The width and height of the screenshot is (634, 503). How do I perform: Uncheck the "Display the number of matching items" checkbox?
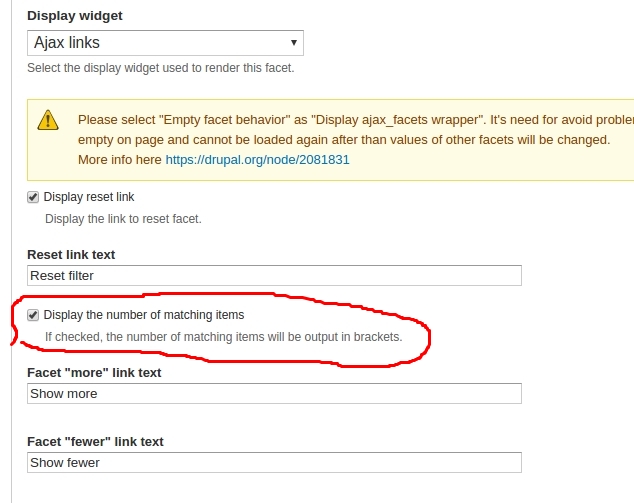[x=33, y=315]
